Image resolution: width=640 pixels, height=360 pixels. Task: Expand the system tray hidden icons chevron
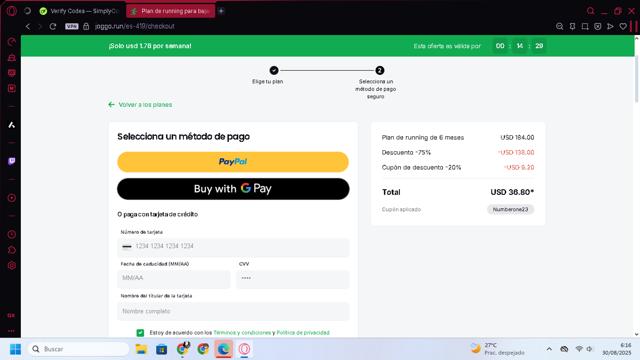[549, 349]
